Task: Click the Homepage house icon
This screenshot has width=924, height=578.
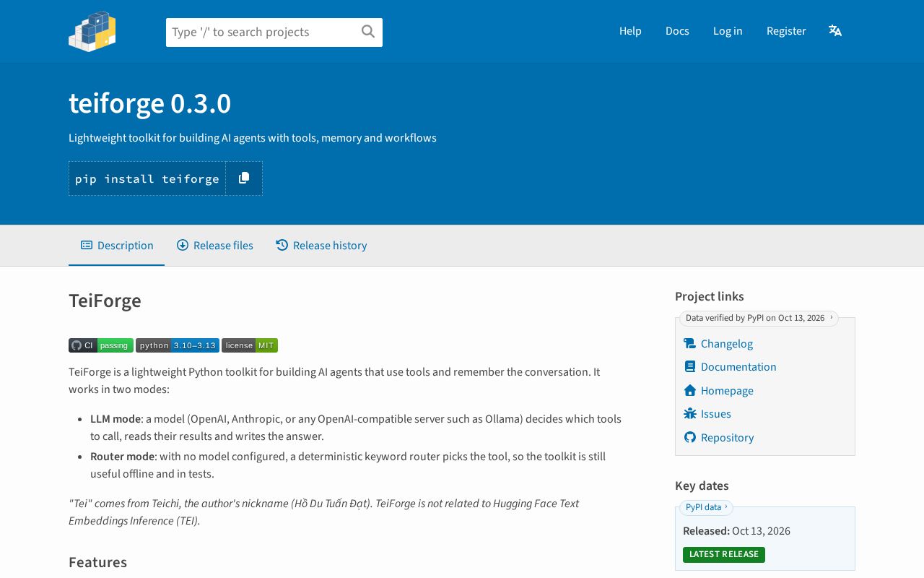Action: point(690,391)
